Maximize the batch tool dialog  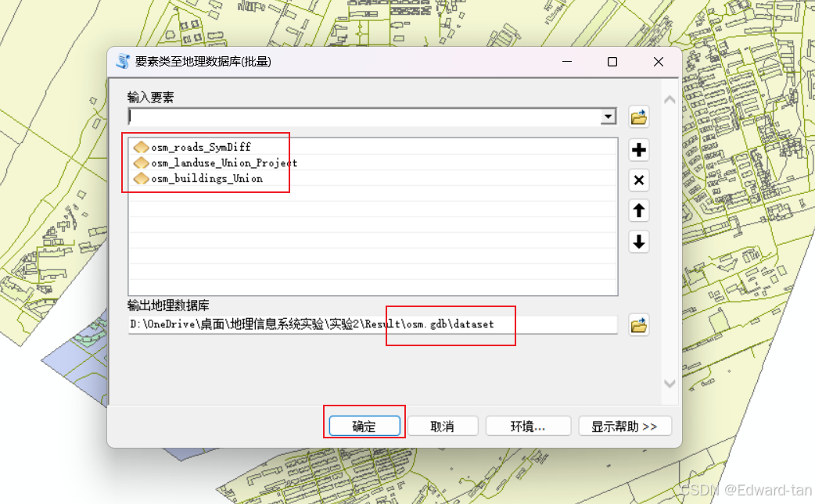click(x=612, y=62)
